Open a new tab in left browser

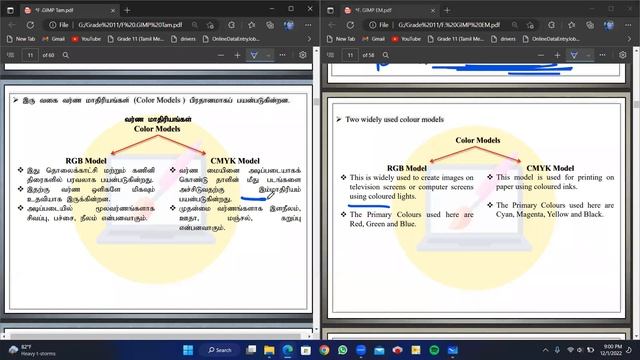[x=127, y=10]
